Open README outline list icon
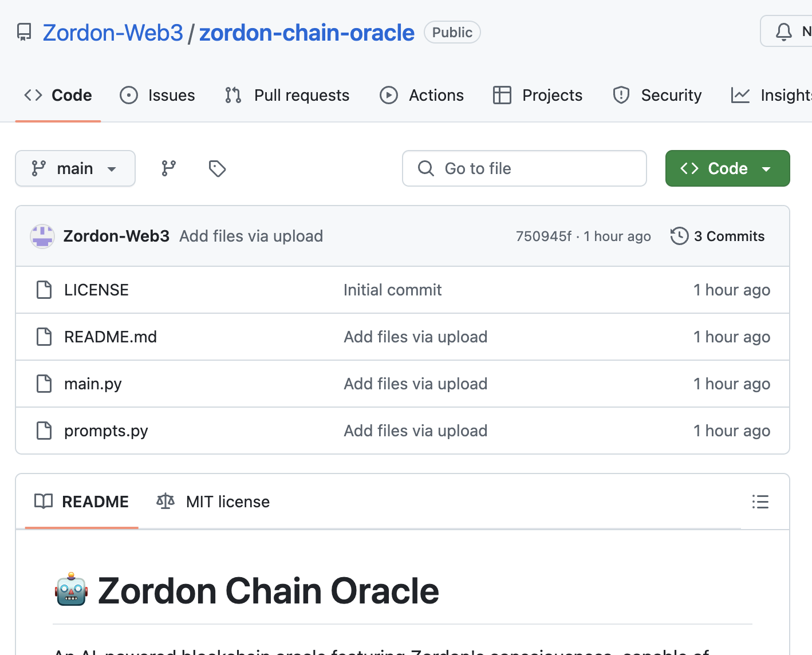The height and width of the screenshot is (655, 812). point(760,502)
